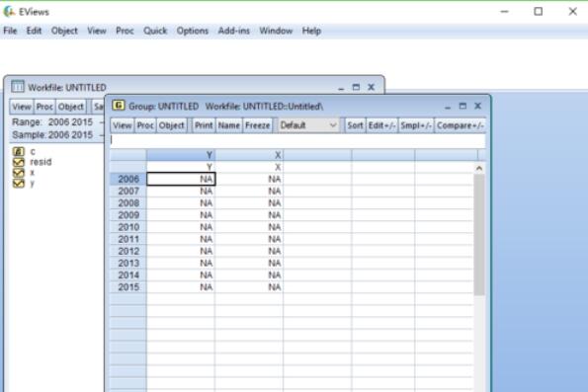Image resolution: width=588 pixels, height=392 pixels.
Task: Select the 2015 row header
Action: [128, 287]
